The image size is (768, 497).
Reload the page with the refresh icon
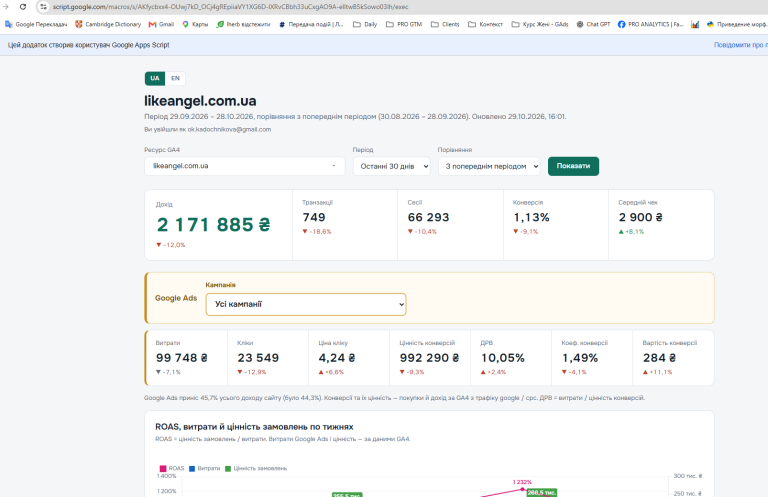[23, 7]
